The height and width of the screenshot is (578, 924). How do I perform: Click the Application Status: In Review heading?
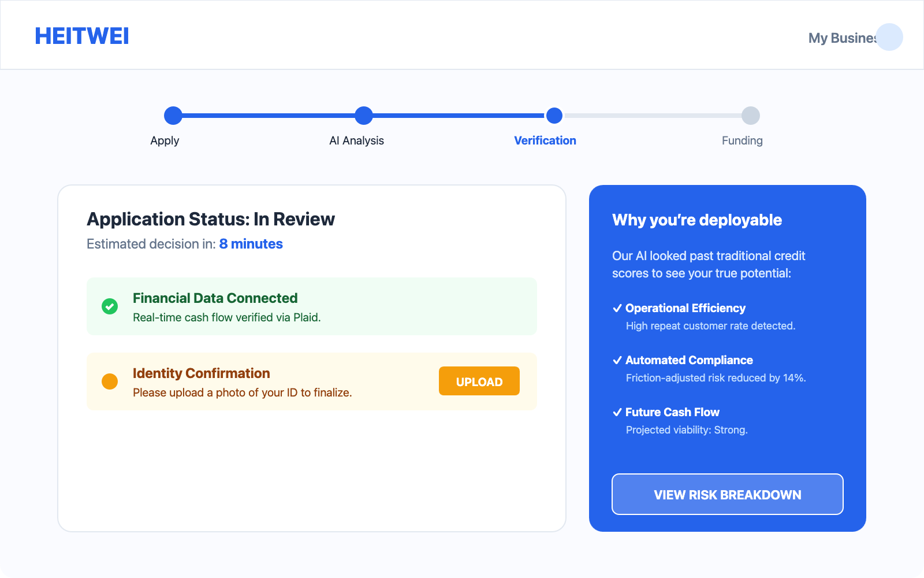(211, 219)
